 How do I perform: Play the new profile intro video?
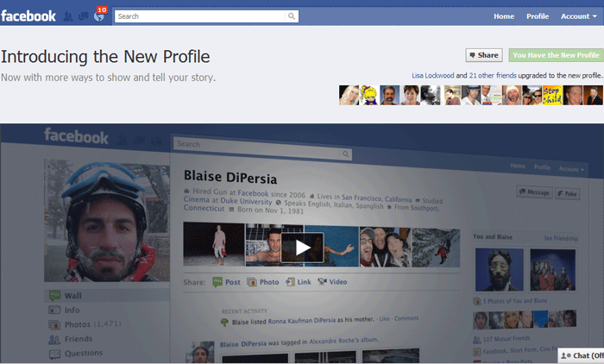pos(302,248)
